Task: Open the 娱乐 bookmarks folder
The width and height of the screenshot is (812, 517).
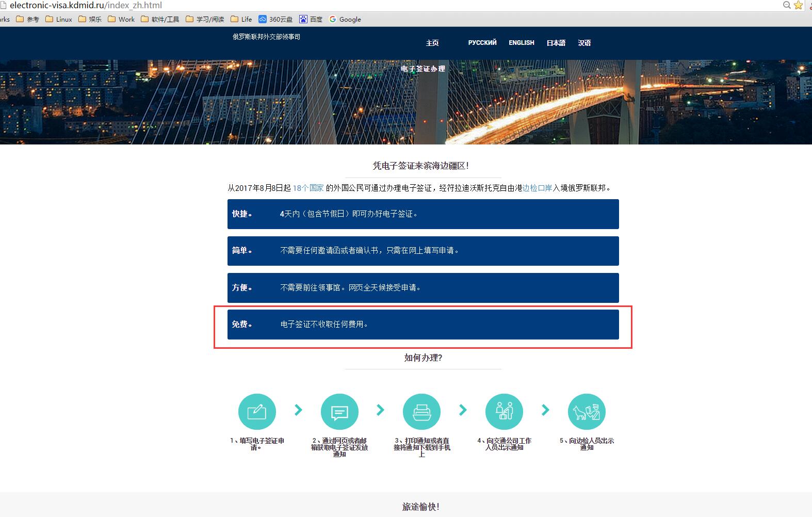Action: click(x=90, y=19)
